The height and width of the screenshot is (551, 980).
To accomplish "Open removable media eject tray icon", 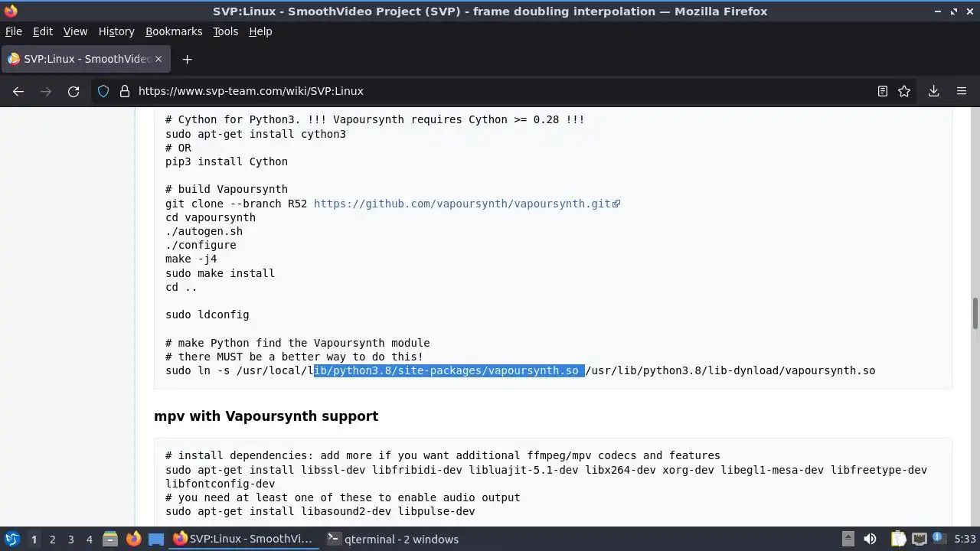I will tap(848, 540).
